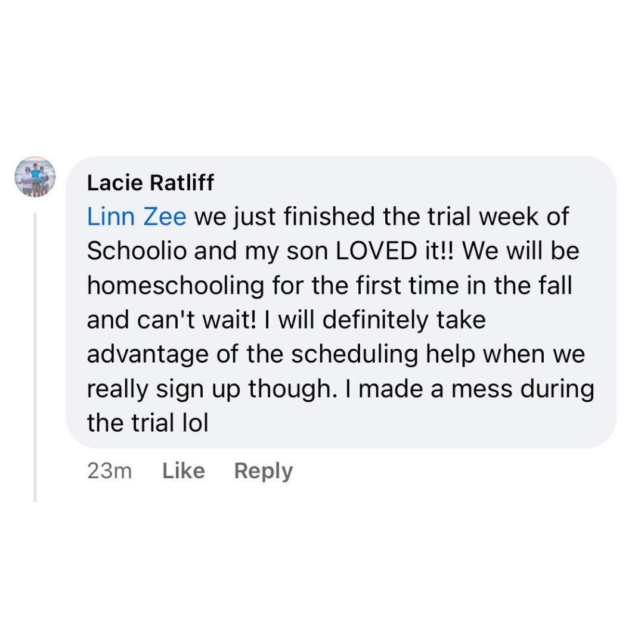This screenshot has height=644, width=644.
Task: Click the 23m comment timestamp
Action: click(109, 471)
